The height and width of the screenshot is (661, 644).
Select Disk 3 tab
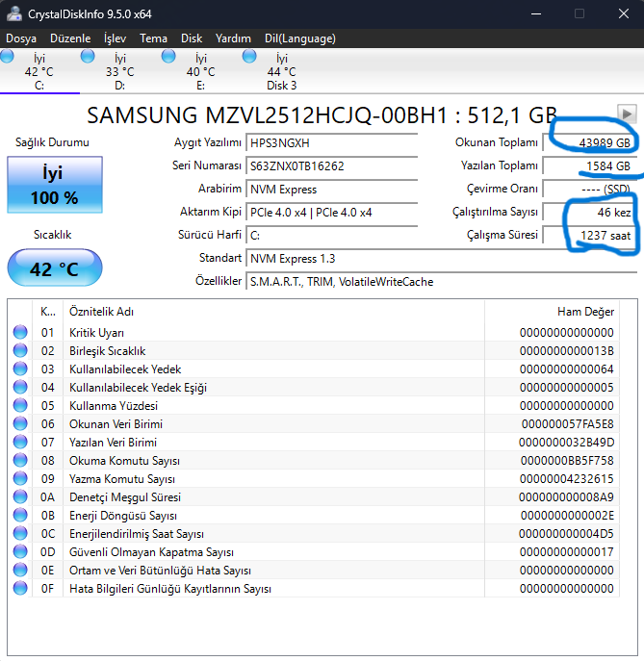click(282, 71)
